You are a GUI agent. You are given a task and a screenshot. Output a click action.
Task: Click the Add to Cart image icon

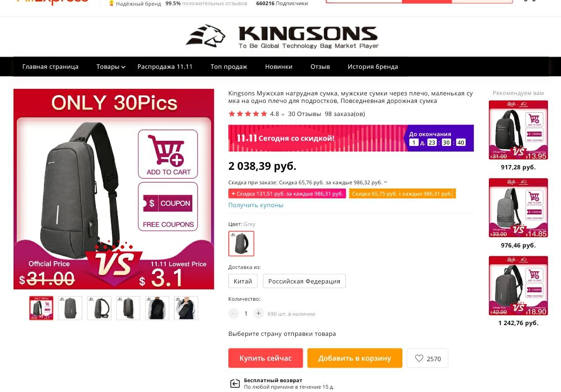(x=168, y=154)
